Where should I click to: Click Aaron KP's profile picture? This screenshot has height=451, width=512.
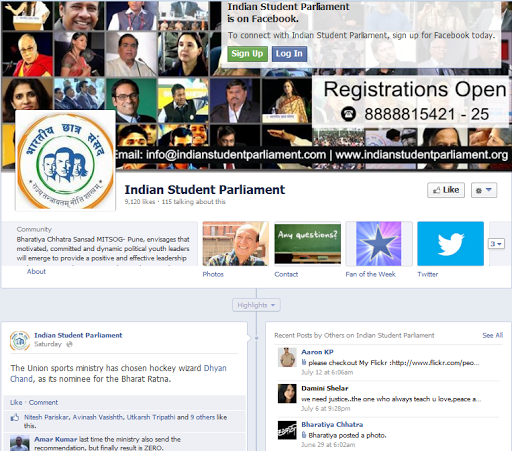(287, 357)
